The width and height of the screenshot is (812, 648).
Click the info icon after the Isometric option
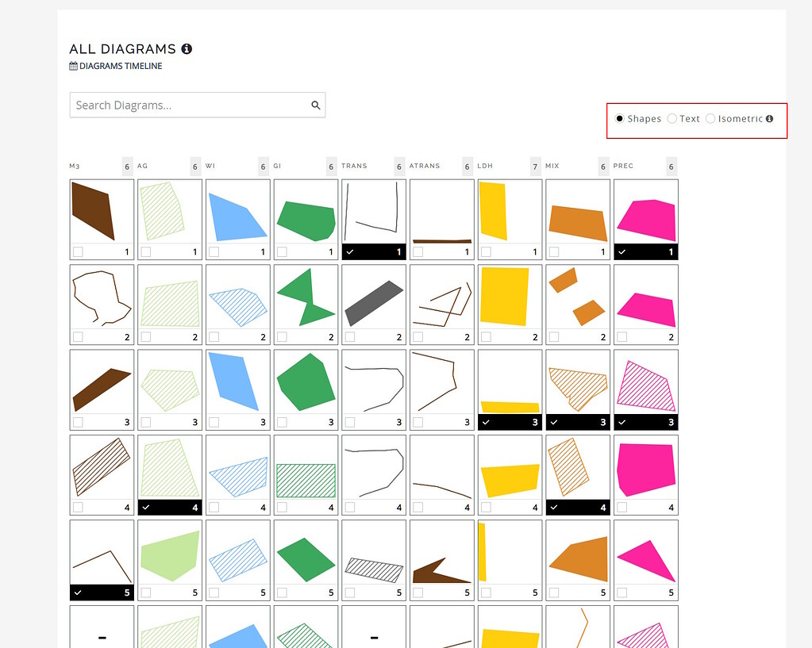pyautogui.click(x=769, y=118)
